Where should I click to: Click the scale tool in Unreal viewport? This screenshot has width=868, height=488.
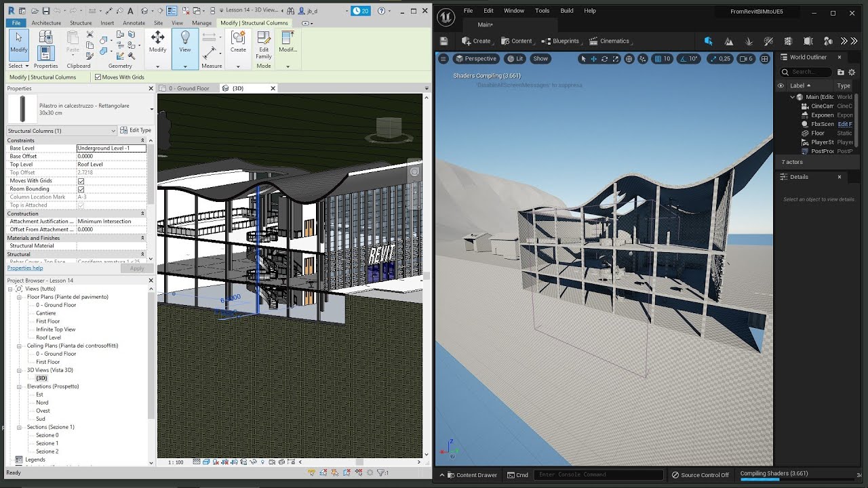[616, 59]
